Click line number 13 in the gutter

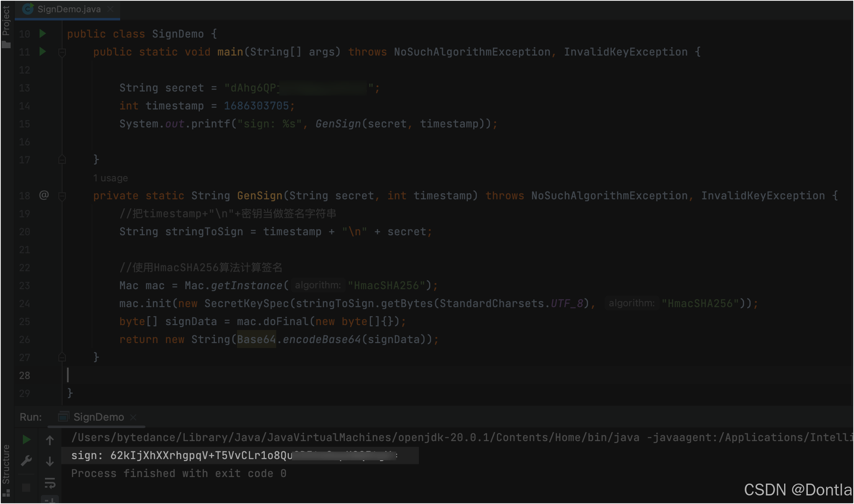[25, 88]
